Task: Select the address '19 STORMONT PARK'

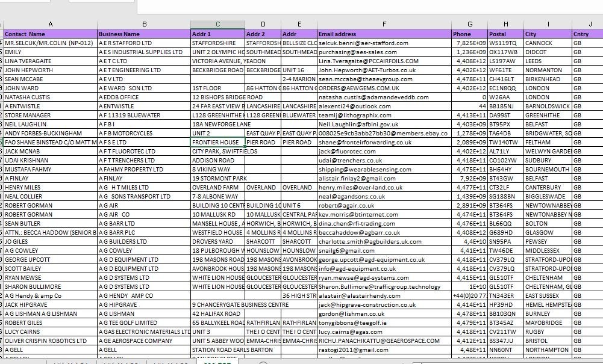Action: tap(217, 178)
